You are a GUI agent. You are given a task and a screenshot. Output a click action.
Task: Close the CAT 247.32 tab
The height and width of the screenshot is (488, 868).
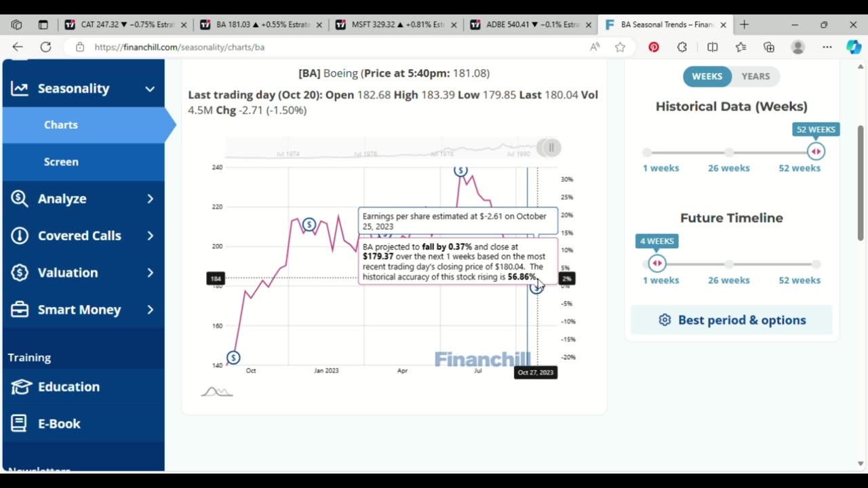click(183, 24)
